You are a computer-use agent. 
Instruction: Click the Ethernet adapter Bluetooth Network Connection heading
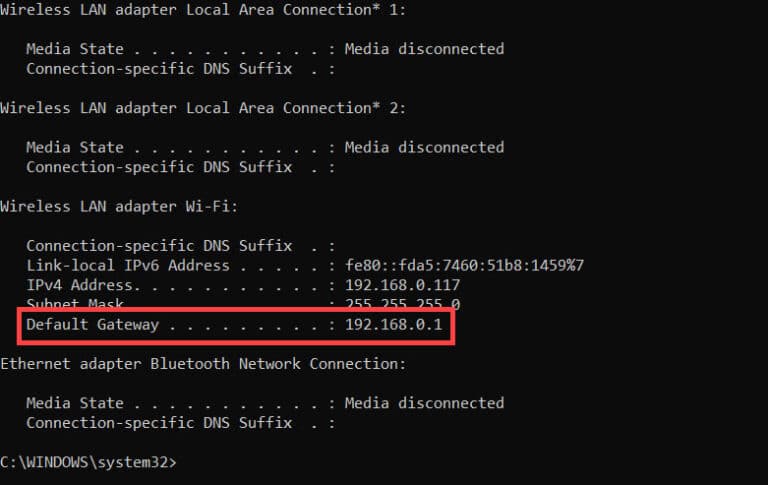point(203,364)
